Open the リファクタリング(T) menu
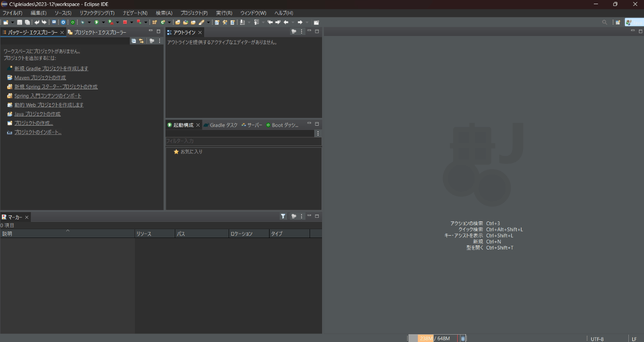Screen dimensions: 644x342 [x=97, y=13]
